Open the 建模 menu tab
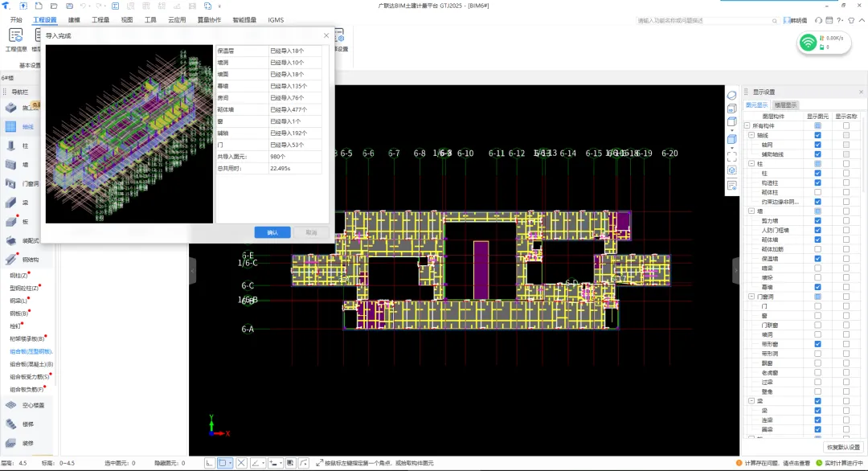 click(74, 20)
